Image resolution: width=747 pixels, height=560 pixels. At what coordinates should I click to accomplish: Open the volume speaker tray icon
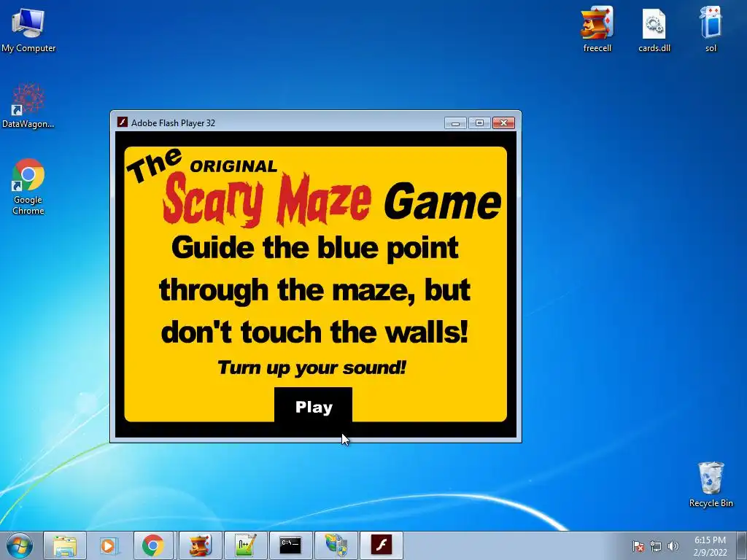pyautogui.click(x=673, y=546)
